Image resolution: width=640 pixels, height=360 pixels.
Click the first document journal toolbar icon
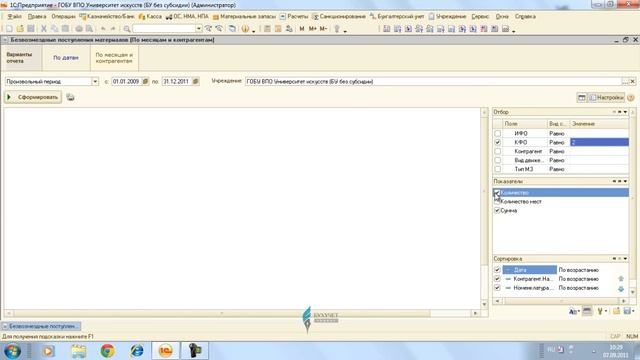(387, 29)
